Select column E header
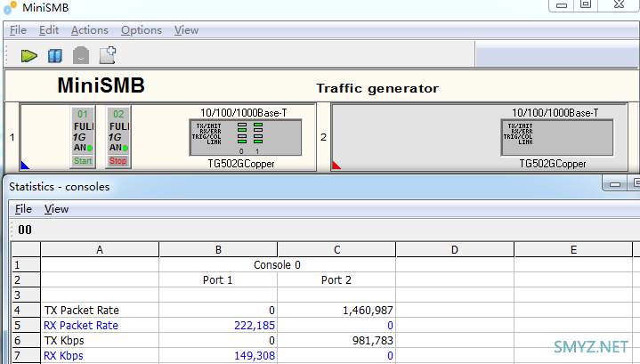Image resolution: width=640 pixels, height=364 pixels. click(573, 250)
